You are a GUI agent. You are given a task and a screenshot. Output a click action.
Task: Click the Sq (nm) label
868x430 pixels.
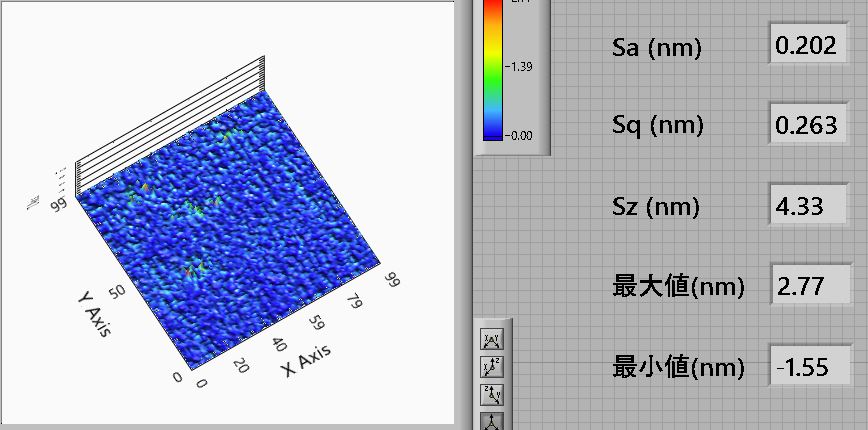657,126
